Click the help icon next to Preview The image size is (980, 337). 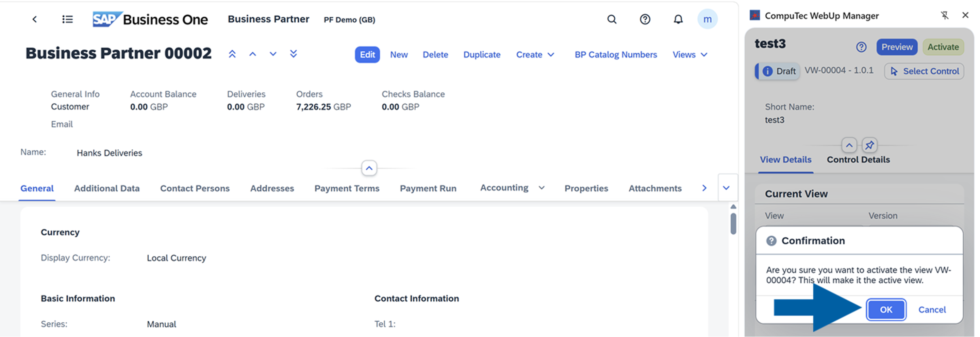[x=861, y=47]
